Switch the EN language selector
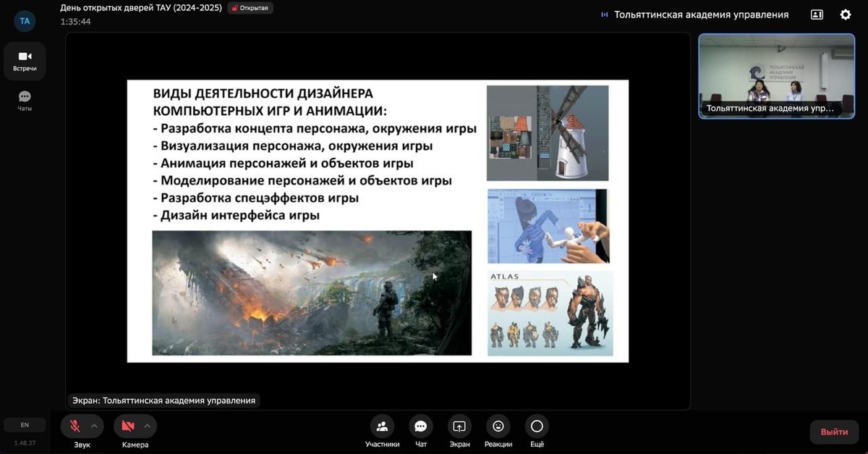The width and height of the screenshot is (868, 454). tap(25, 425)
